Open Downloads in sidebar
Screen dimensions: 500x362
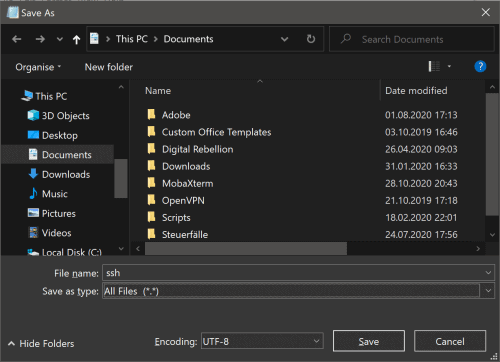click(66, 174)
